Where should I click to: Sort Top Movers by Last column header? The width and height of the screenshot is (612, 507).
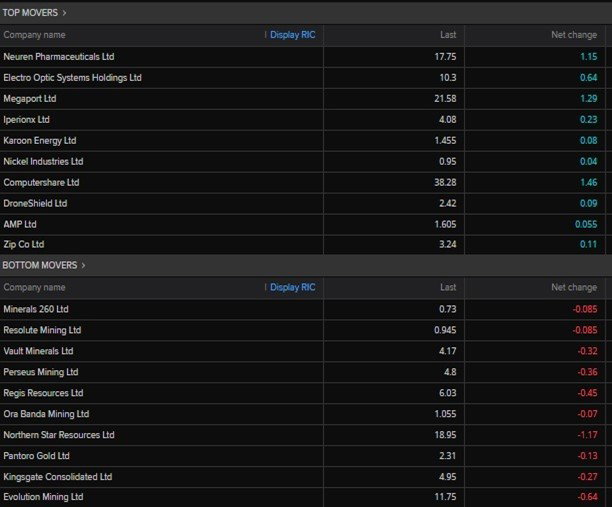pyautogui.click(x=448, y=35)
